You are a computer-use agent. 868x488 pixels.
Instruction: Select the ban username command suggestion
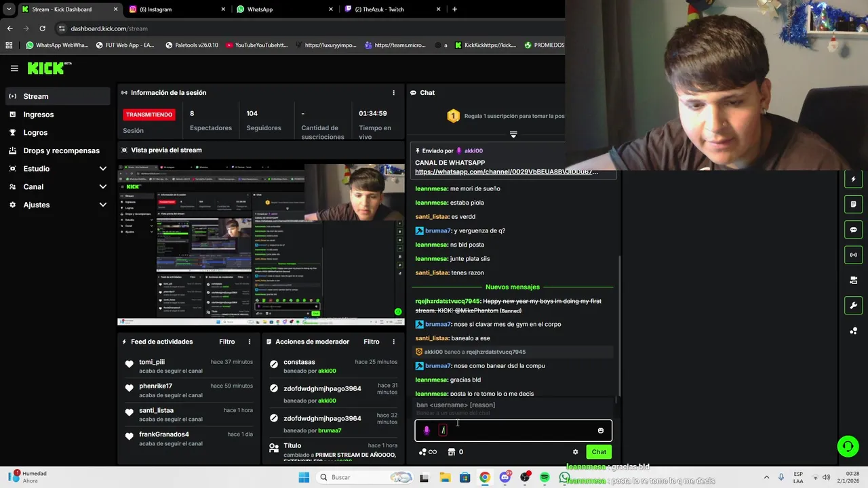coord(513,409)
